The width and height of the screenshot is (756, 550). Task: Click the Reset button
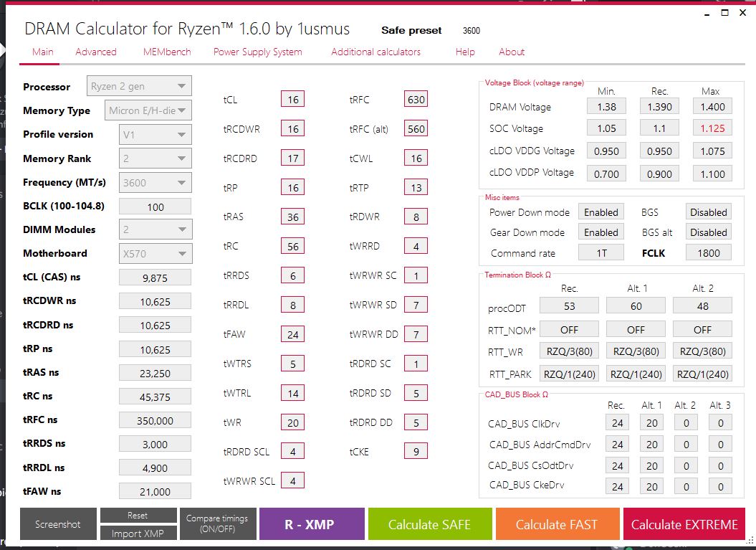138,516
